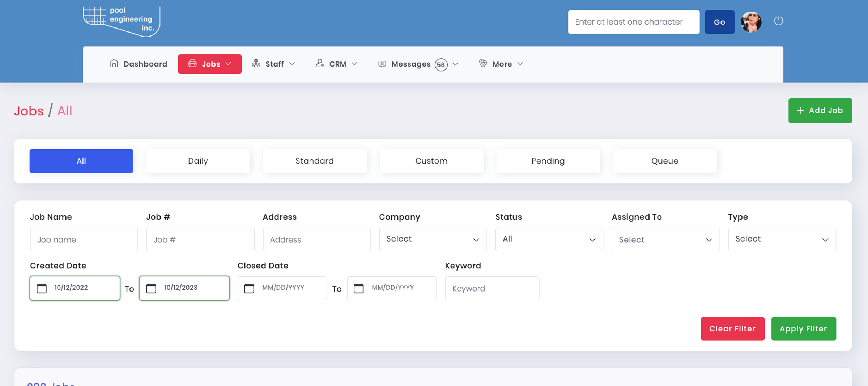Open the user profile avatar
The image size is (868, 386).
click(x=751, y=22)
